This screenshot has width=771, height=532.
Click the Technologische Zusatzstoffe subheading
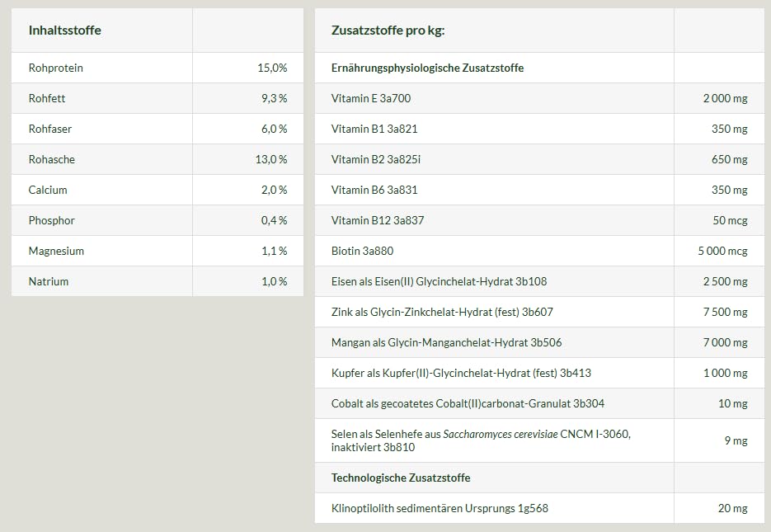401,478
